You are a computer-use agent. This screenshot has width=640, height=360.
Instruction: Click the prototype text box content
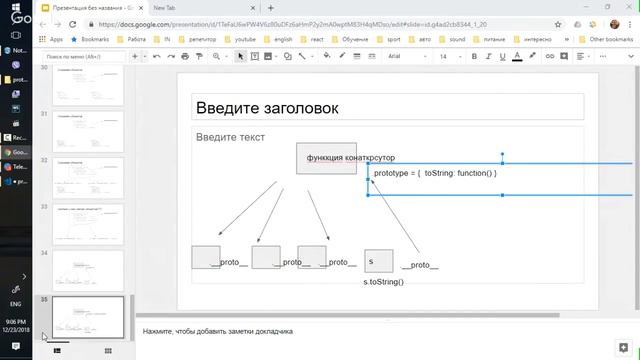(x=435, y=173)
